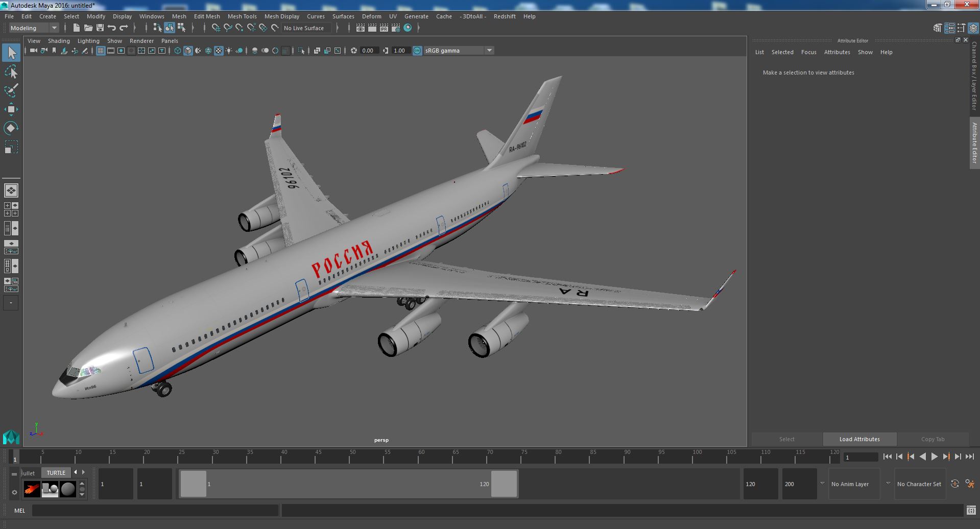Open the Modeling menu set dropdown

coord(34,28)
